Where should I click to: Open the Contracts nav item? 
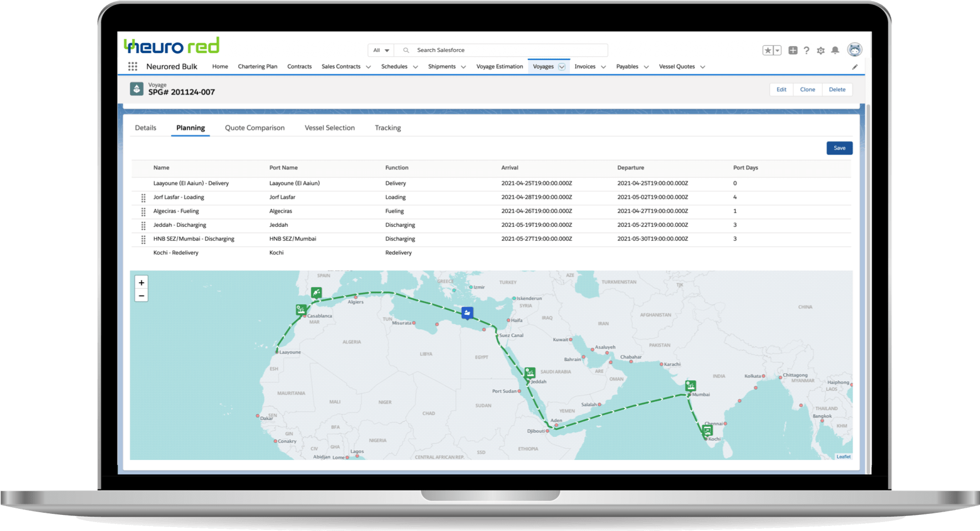pos(299,67)
